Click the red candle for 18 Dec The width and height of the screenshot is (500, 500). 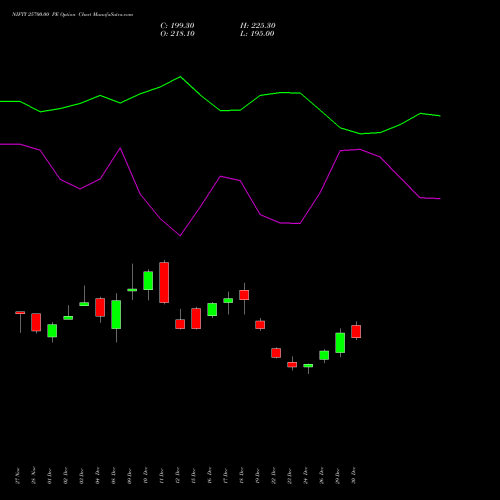tap(244, 295)
